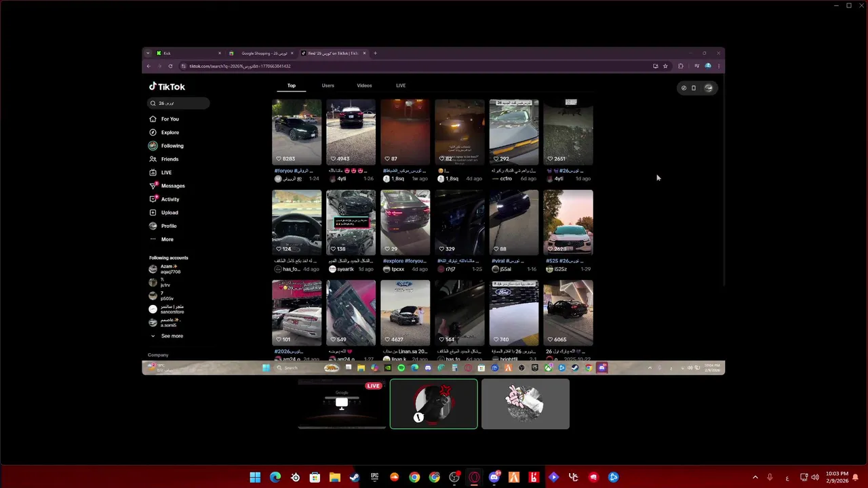The image size is (868, 488).
Task: Open the browser extensions menu
Action: (x=681, y=66)
